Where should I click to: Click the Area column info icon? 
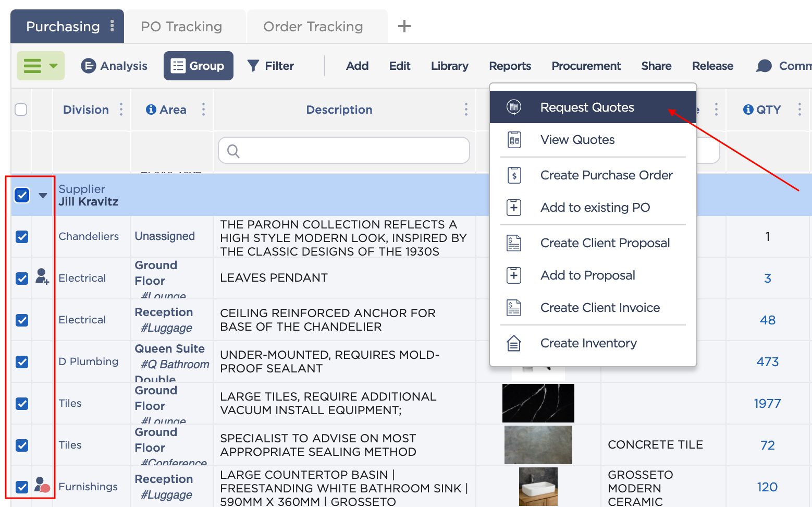click(151, 110)
